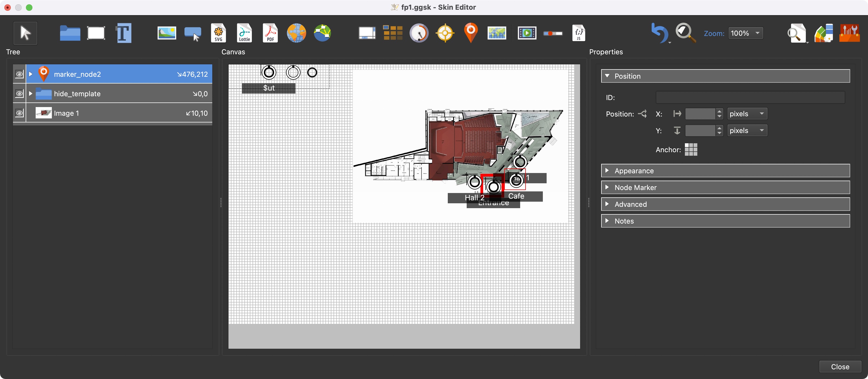
Task: Add an SVG element
Action: click(218, 33)
